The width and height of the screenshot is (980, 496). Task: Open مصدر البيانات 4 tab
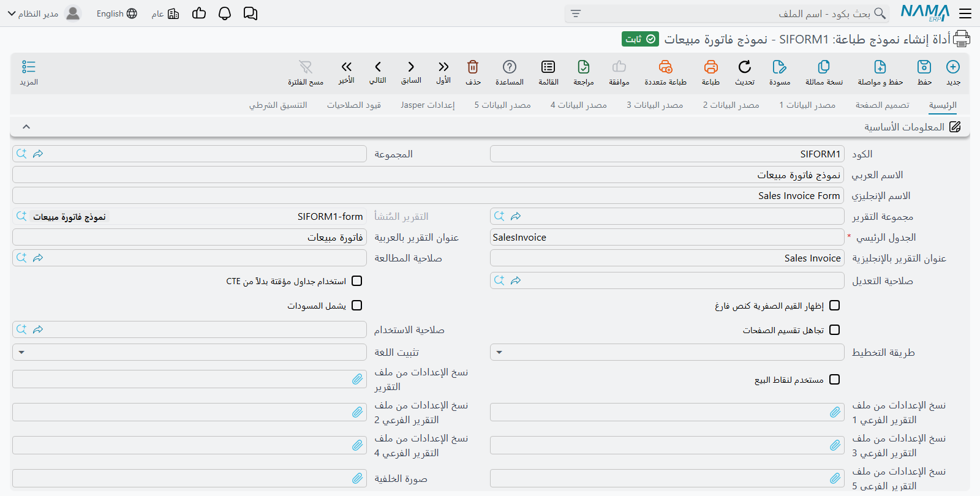[x=579, y=105]
